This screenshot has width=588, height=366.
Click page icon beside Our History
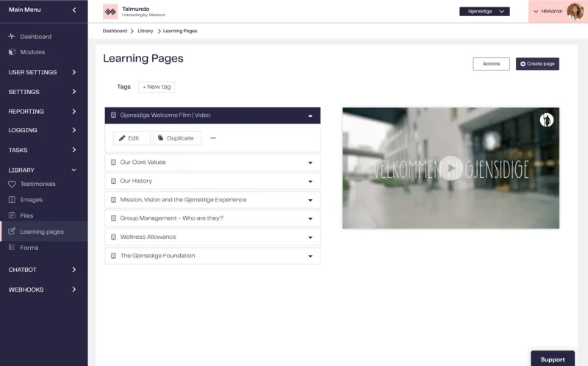(x=113, y=181)
